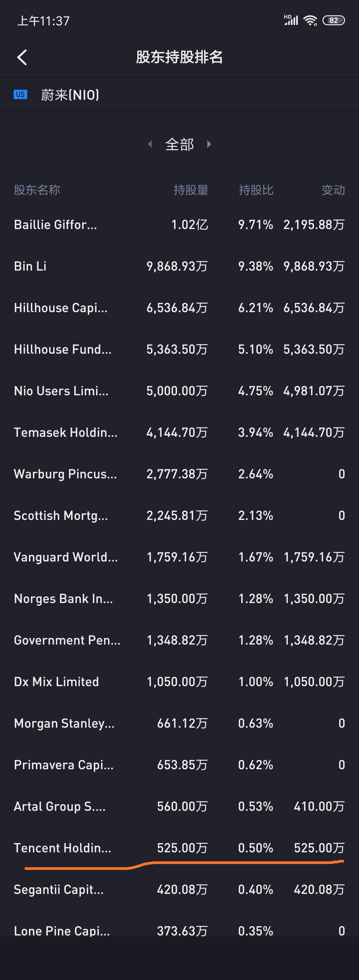The image size is (359, 980).
Task: Sort by 持股比 column header
Action: click(256, 190)
